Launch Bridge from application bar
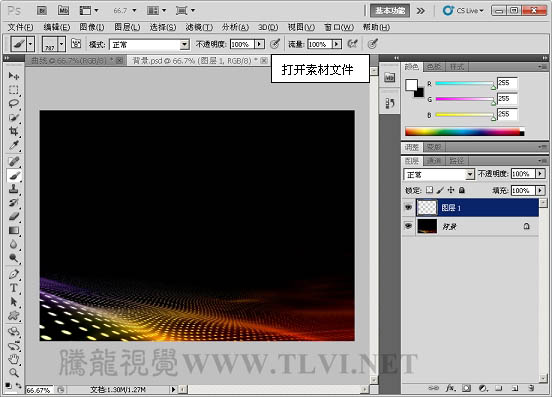 coord(42,11)
